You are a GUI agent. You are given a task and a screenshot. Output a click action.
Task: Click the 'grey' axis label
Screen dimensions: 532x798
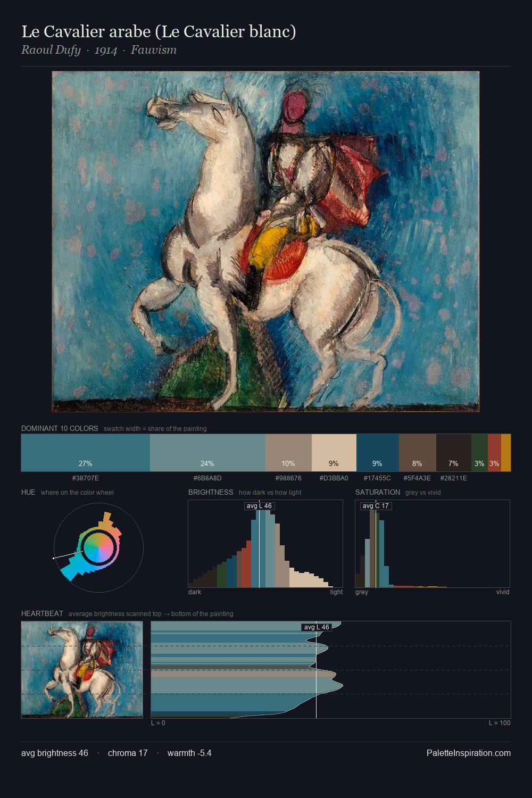click(x=362, y=592)
